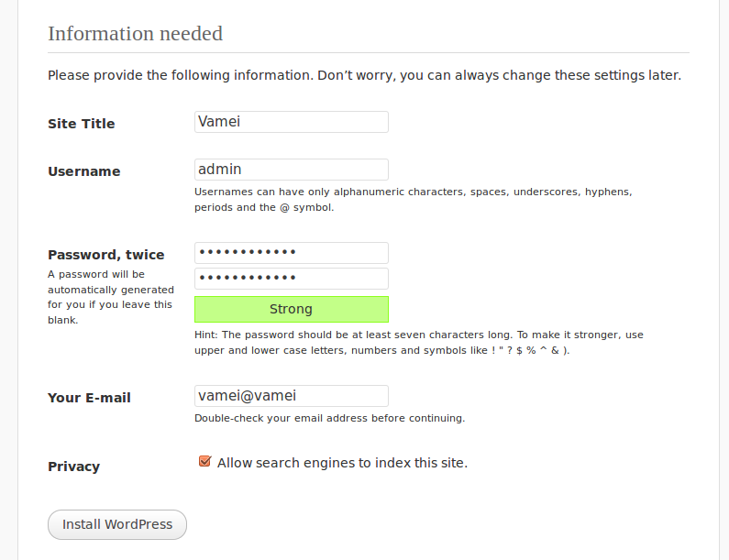Click the automatically generated password note

(109, 297)
